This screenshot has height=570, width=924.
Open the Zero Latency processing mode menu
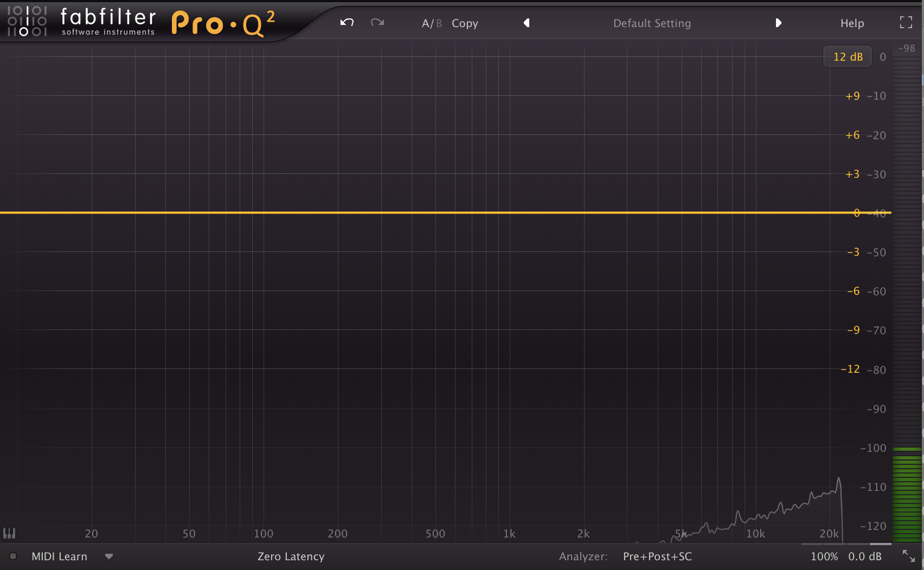(291, 556)
